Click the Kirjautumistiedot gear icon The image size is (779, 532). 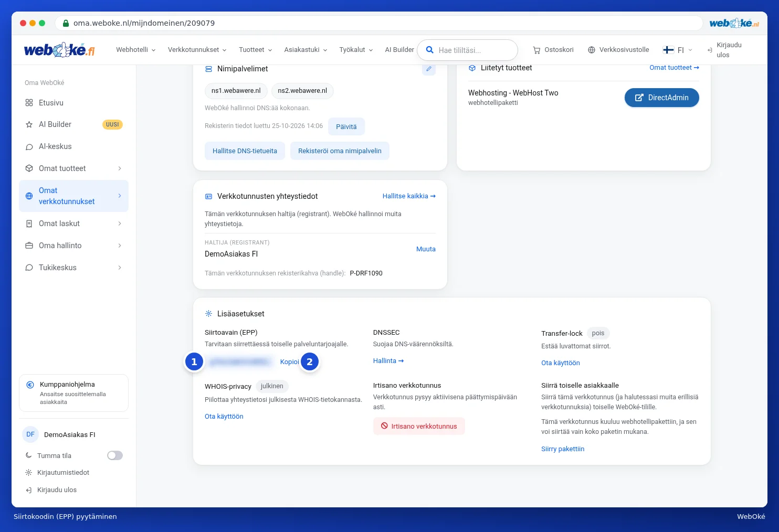point(29,473)
